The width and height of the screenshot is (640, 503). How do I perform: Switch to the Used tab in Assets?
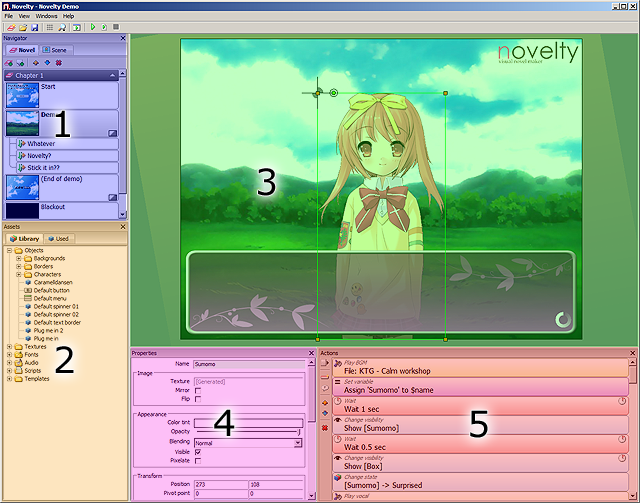(58, 239)
